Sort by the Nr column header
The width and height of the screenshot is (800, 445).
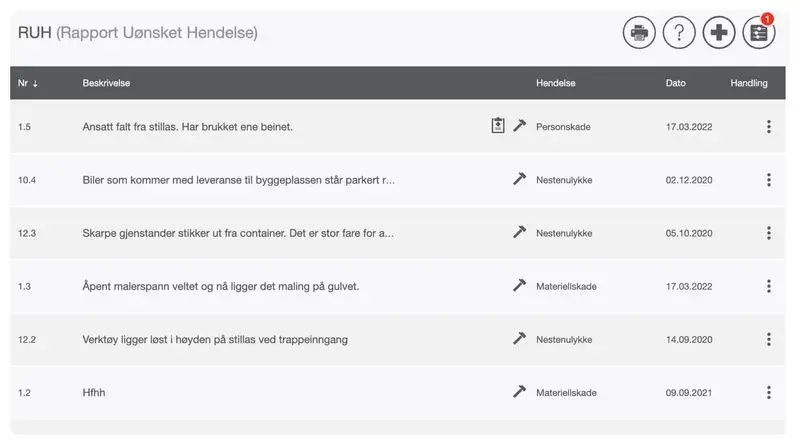point(28,83)
